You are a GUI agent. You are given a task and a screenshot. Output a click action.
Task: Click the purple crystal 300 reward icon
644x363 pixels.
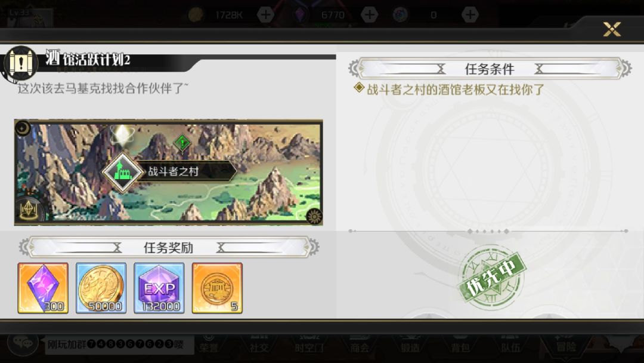click(43, 288)
